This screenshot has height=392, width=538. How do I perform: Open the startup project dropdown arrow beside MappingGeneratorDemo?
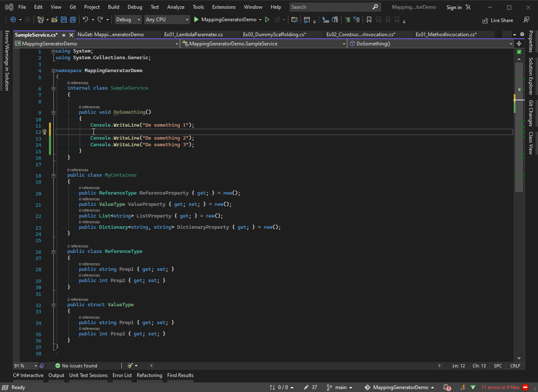pos(260,20)
